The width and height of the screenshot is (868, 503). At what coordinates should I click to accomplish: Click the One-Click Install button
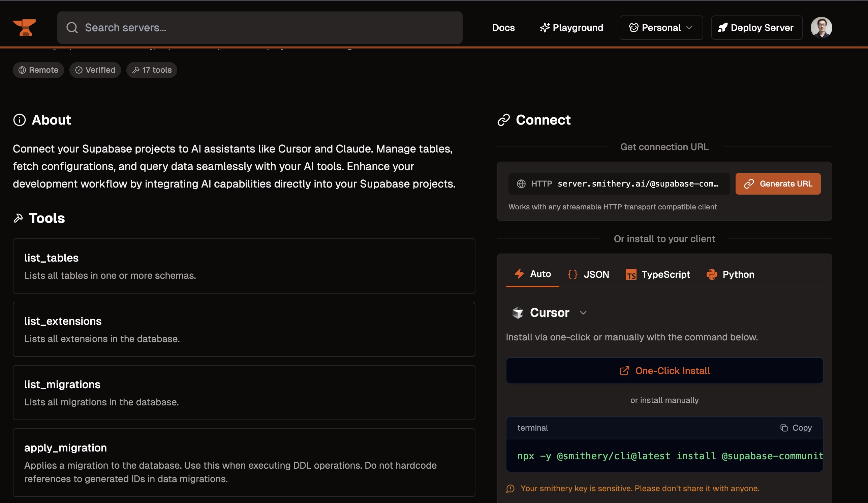pos(664,371)
